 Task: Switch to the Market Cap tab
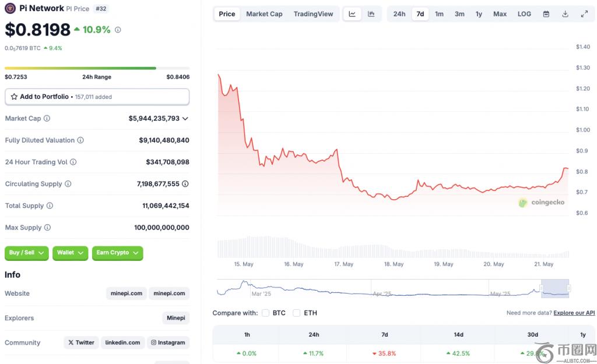(264, 14)
